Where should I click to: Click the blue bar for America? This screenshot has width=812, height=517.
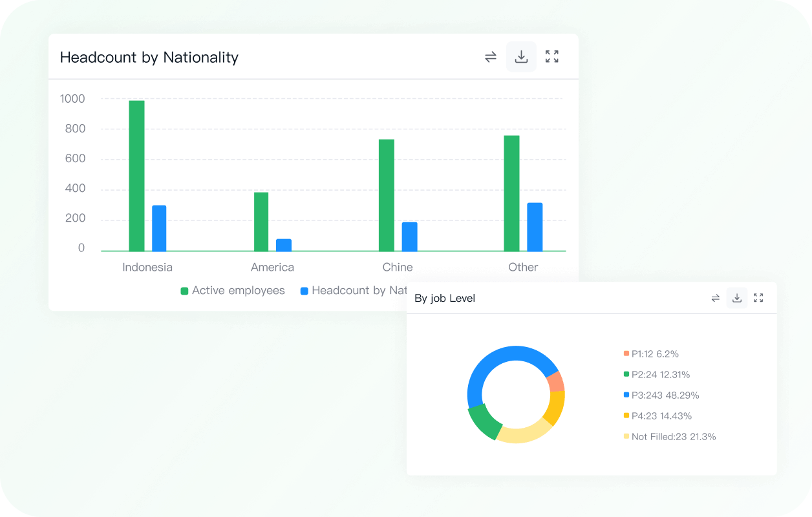[x=284, y=245]
